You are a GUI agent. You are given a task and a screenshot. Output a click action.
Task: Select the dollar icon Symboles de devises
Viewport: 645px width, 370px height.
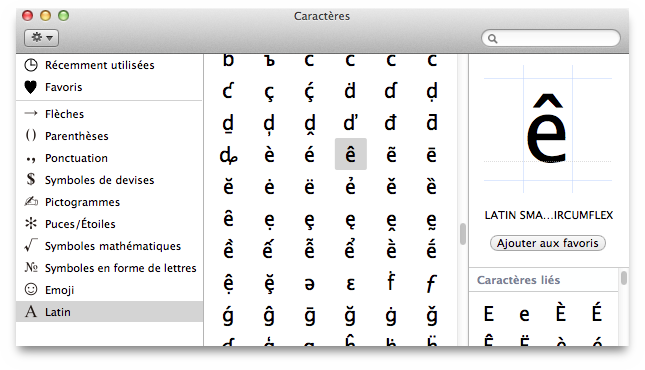(x=31, y=179)
